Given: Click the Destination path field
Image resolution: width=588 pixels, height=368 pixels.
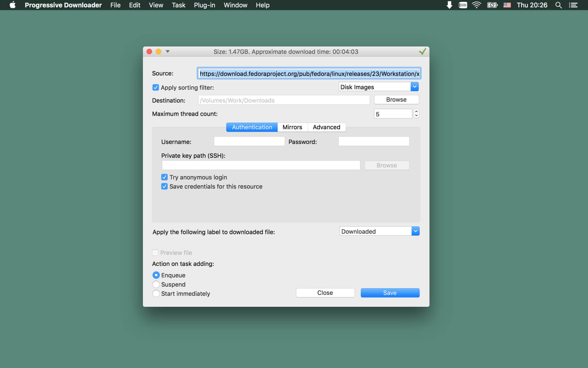Looking at the screenshot, I should 284,100.
